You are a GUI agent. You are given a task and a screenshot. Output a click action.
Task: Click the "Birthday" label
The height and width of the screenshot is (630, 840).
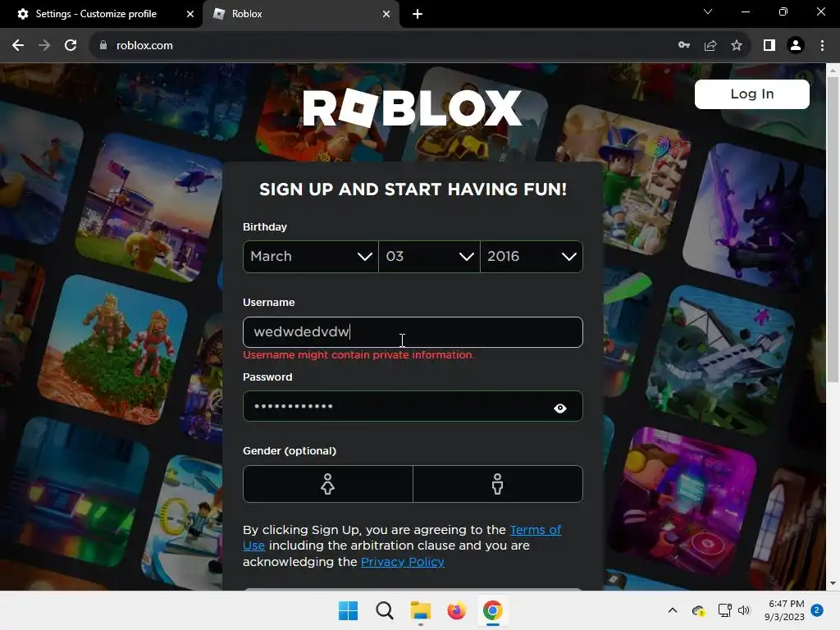click(265, 226)
